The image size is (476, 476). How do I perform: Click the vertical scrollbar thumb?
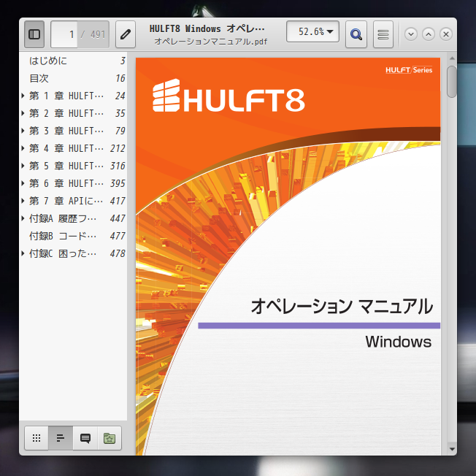click(x=452, y=82)
